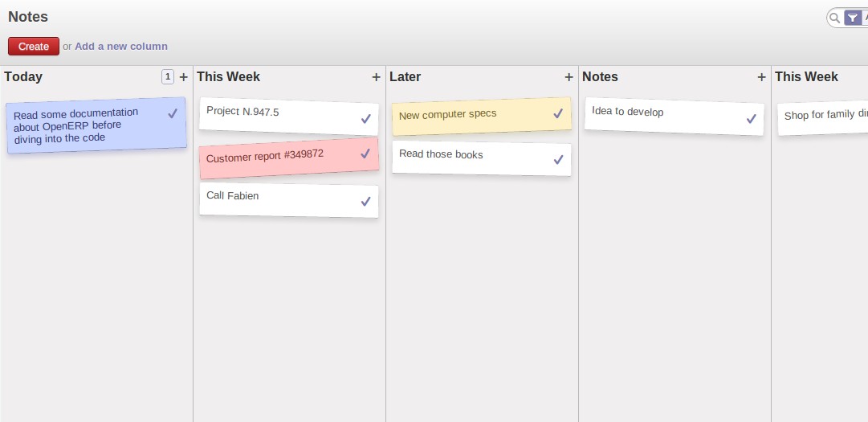Click the filter funnel icon in search box
The image size is (868, 422).
[853, 18]
